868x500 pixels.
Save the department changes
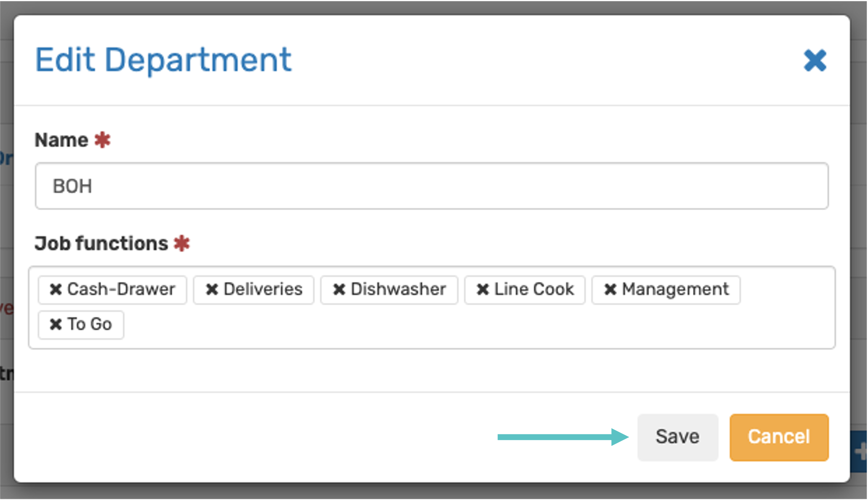pyautogui.click(x=677, y=437)
